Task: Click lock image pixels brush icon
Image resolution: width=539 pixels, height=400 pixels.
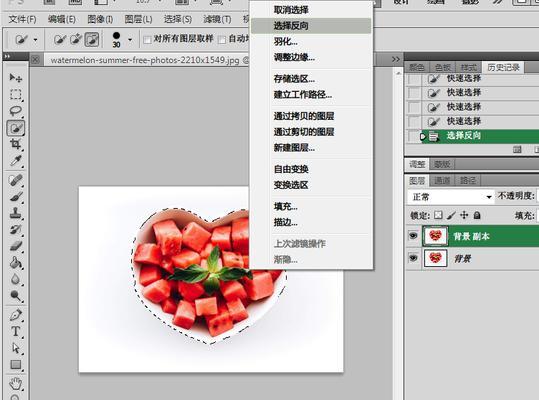Action: pos(451,215)
